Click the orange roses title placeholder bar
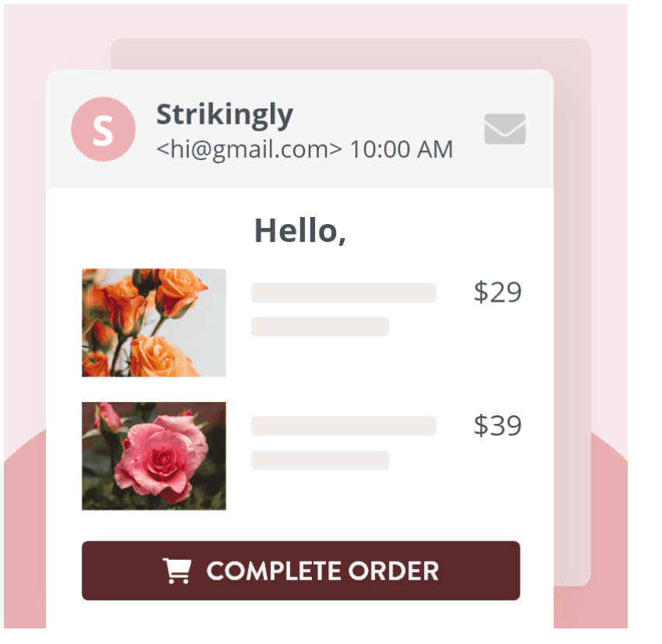The image size is (662, 644). [343, 292]
